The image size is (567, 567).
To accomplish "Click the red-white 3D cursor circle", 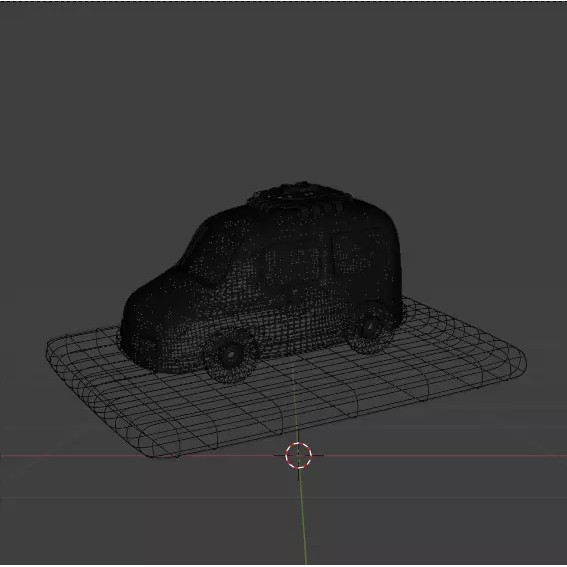I will click(298, 455).
